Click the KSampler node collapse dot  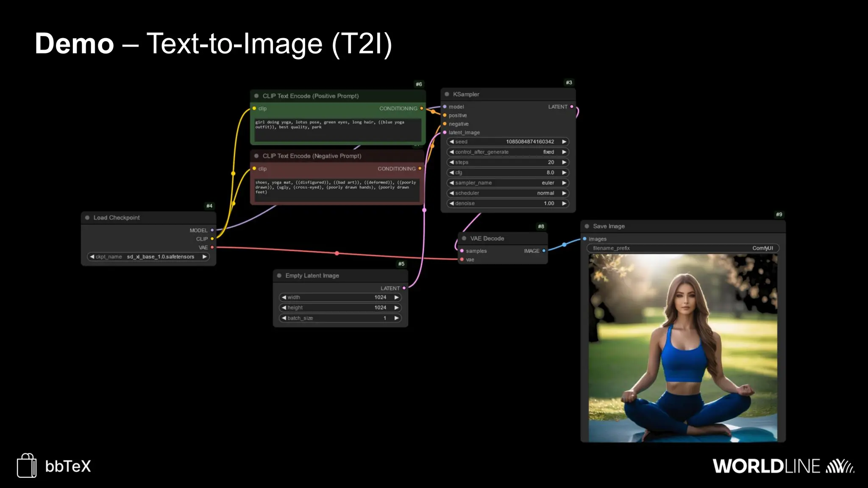point(447,94)
